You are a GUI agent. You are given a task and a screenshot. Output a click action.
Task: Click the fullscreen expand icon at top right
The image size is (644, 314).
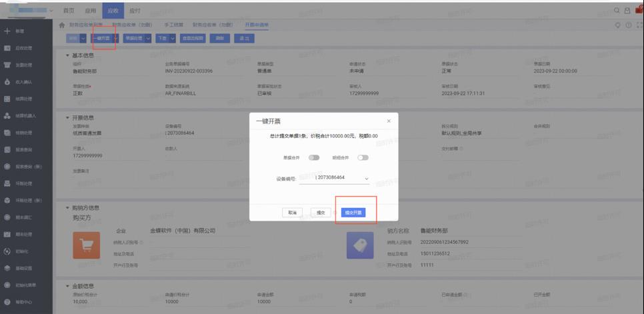click(639, 25)
